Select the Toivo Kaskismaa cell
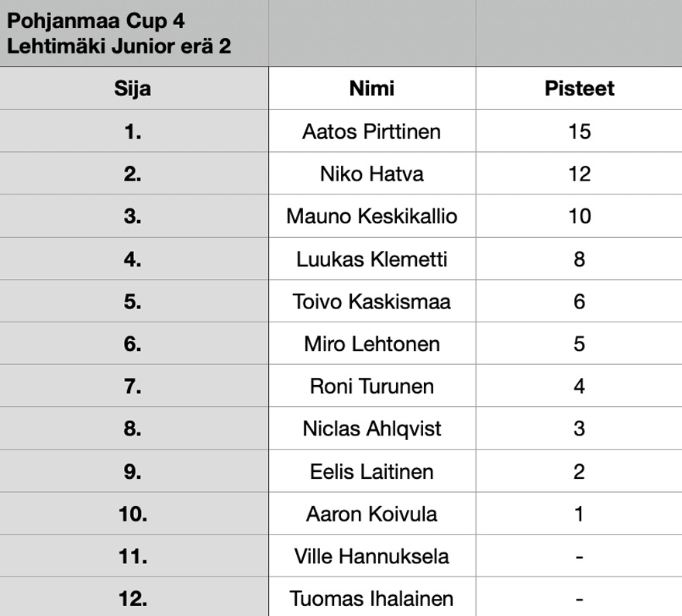682x616 pixels. coord(372,301)
